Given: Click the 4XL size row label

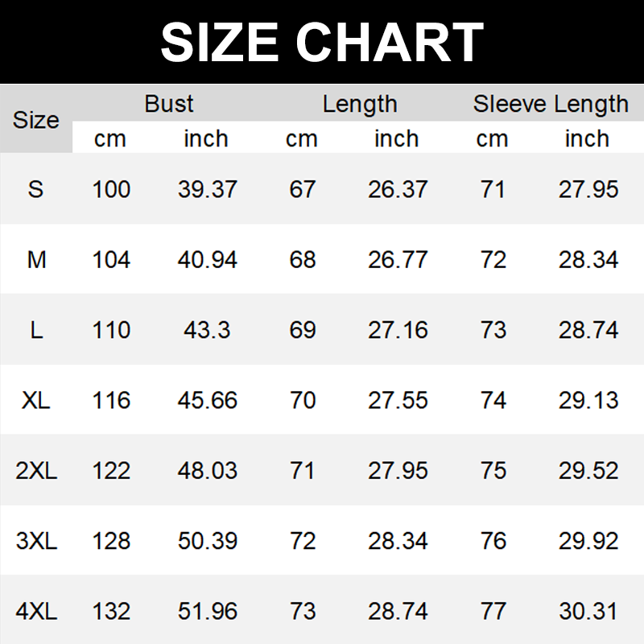Looking at the screenshot, I should coord(36,611).
